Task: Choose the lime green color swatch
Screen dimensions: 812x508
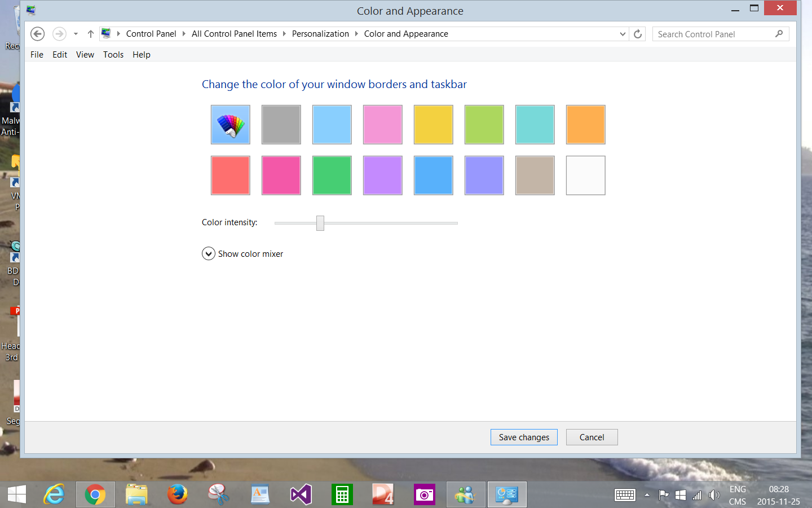Action: (x=484, y=124)
